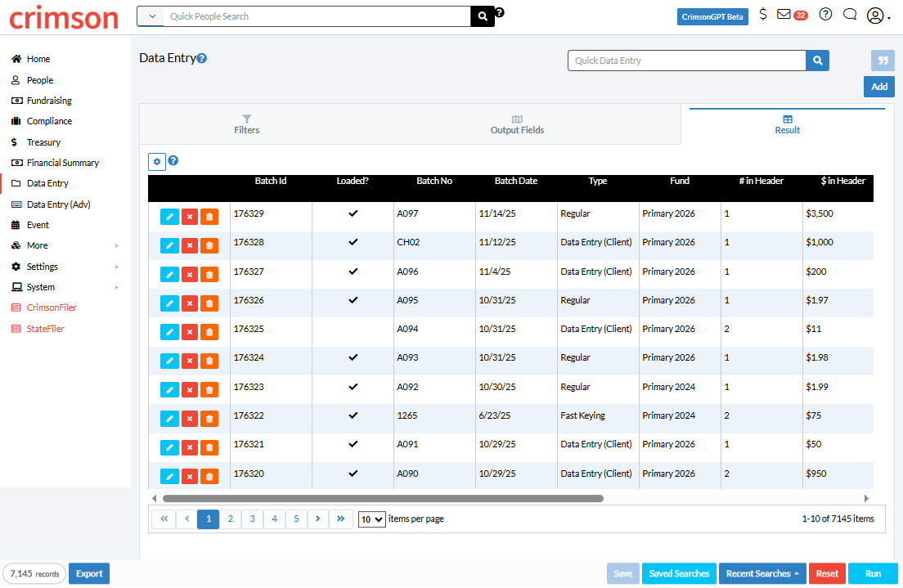Click the horizontal scrollbar under the table
This screenshot has width=903, height=588.
[383, 499]
